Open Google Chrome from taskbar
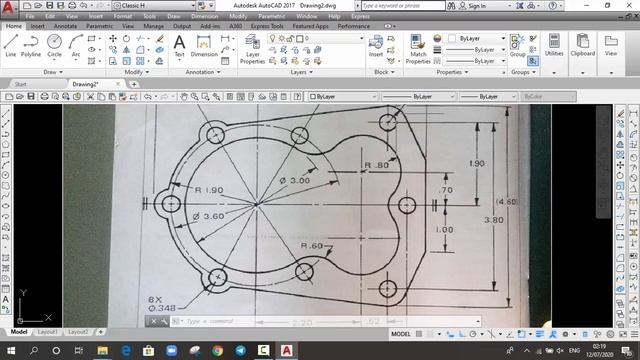 click(x=218, y=350)
